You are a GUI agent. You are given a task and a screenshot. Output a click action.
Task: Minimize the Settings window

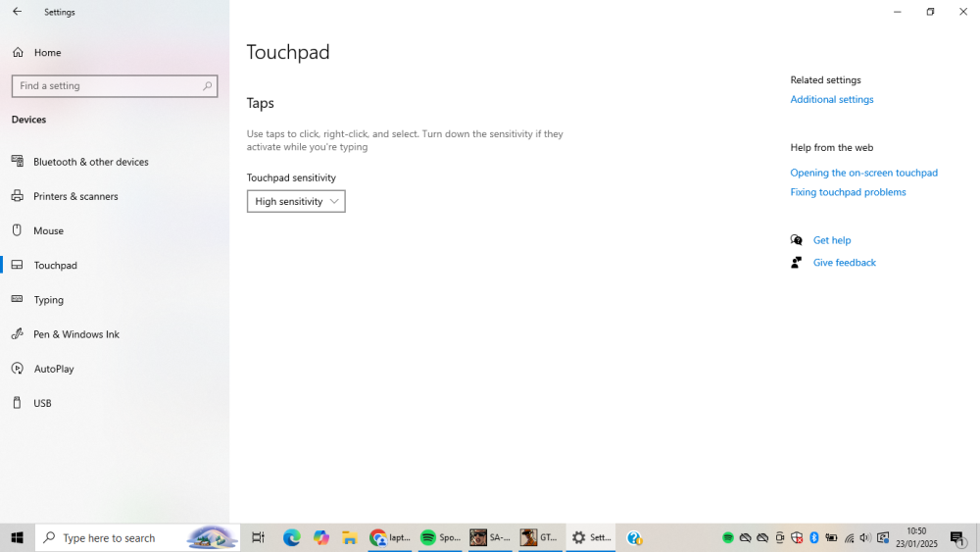pos(898,11)
